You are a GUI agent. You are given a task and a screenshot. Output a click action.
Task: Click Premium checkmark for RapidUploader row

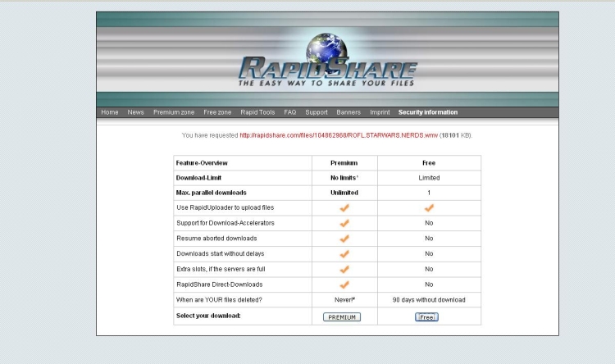pos(344,208)
